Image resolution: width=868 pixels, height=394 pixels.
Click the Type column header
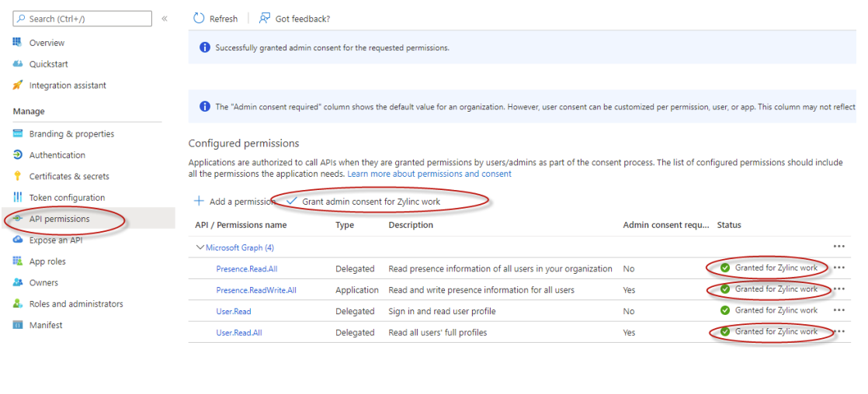(344, 225)
